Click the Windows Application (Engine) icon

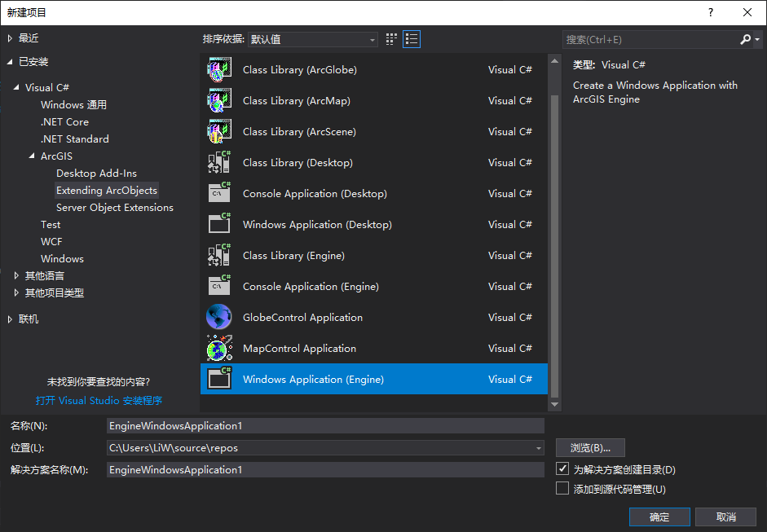(x=219, y=379)
